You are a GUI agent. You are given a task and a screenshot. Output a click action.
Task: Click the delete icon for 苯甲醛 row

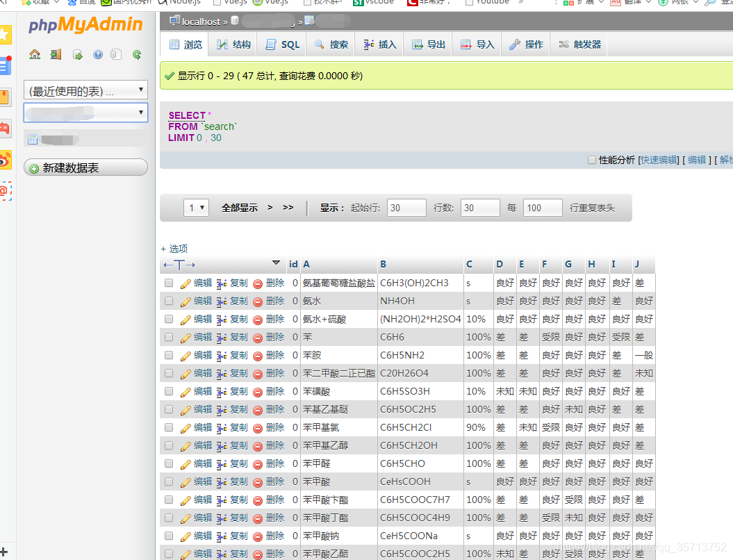click(x=258, y=464)
